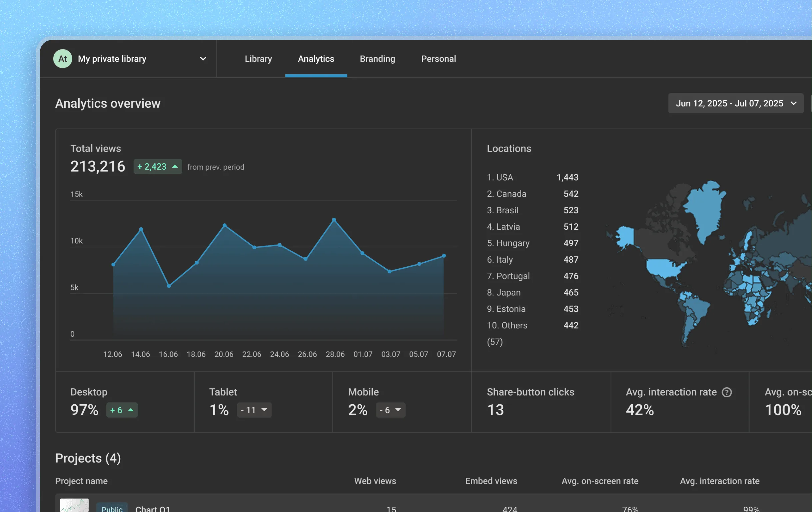Sort by Avg. interaction rate column header
The image size is (812, 512).
720,481
